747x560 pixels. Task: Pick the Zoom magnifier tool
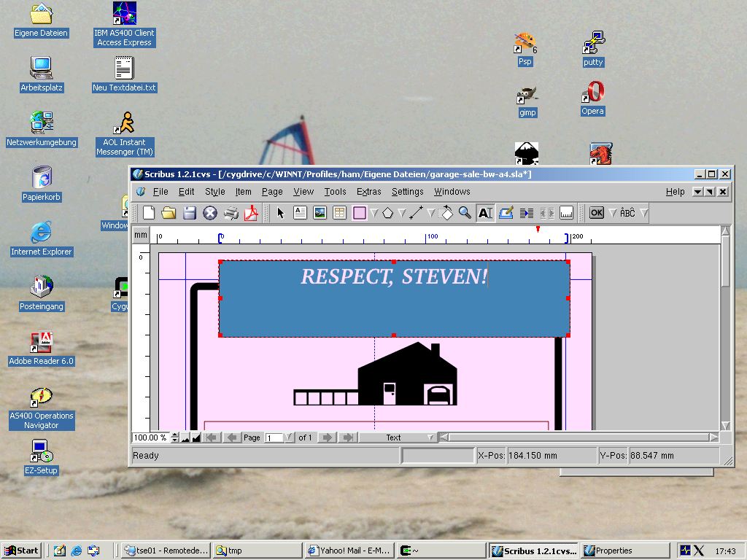465,213
